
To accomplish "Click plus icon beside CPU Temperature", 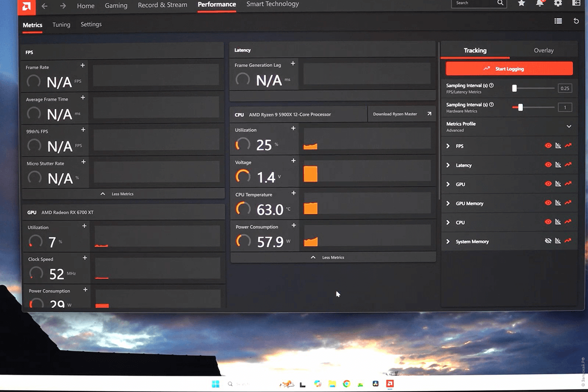I will (294, 193).
